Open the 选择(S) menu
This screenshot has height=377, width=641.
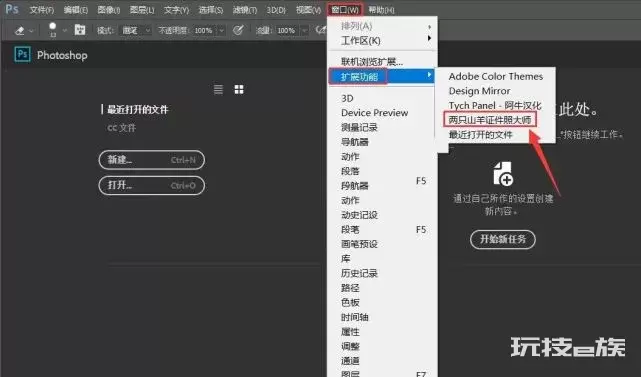coord(211,9)
